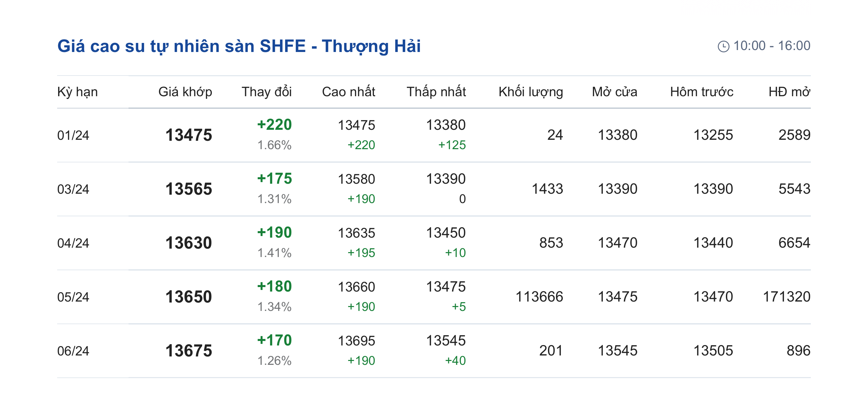Image resolution: width=868 pixels, height=401 pixels.
Task: Click the HĐ mở column header
Action: pyautogui.click(x=789, y=92)
